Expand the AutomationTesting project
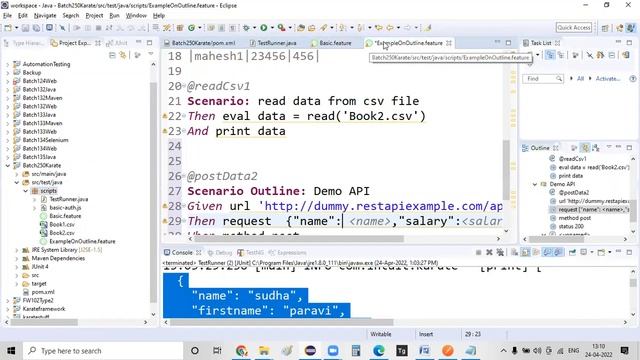This screenshot has height=360, width=640. coord(8,64)
